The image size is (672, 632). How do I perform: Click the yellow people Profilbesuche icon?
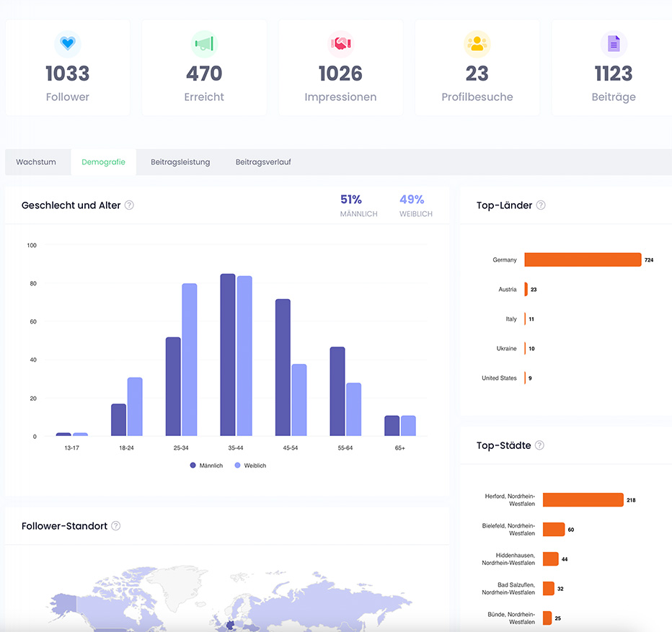pos(477,44)
